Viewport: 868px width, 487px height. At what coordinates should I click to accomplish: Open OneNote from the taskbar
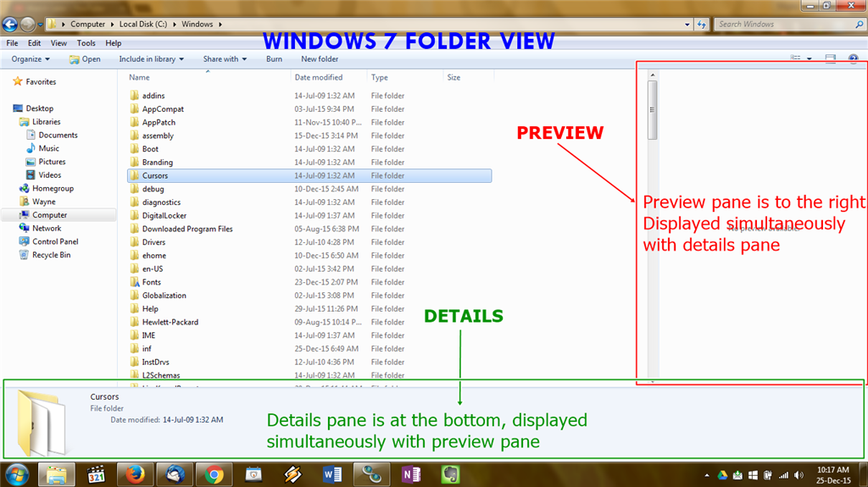pyautogui.click(x=411, y=475)
